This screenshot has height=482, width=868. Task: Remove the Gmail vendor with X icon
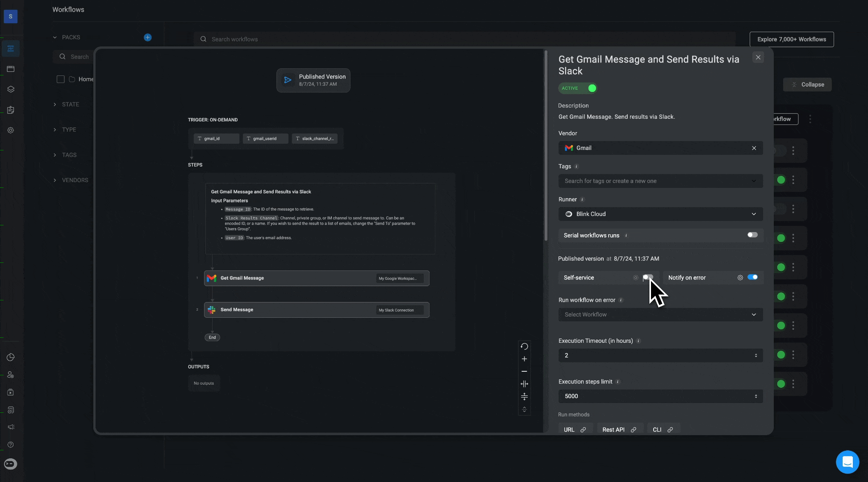pyautogui.click(x=754, y=148)
